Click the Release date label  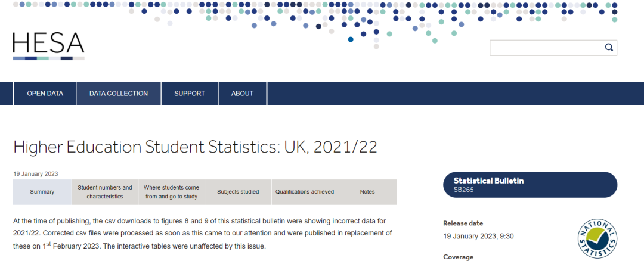463,223
